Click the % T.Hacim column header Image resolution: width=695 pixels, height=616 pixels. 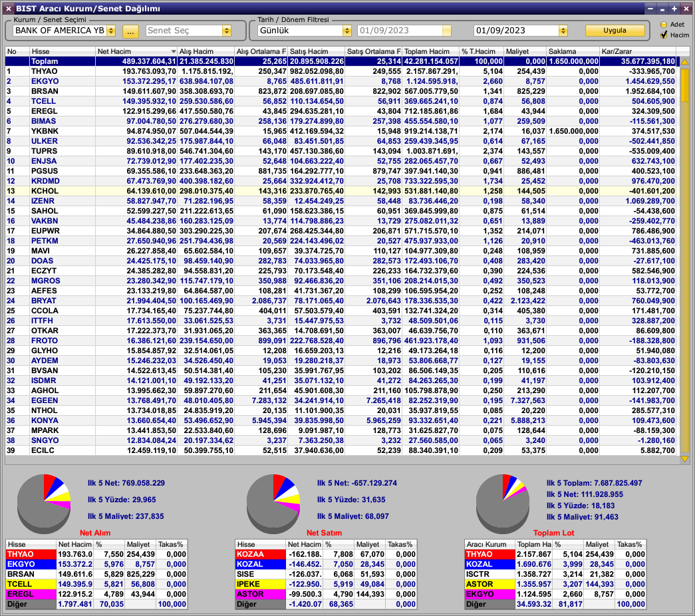point(481,51)
